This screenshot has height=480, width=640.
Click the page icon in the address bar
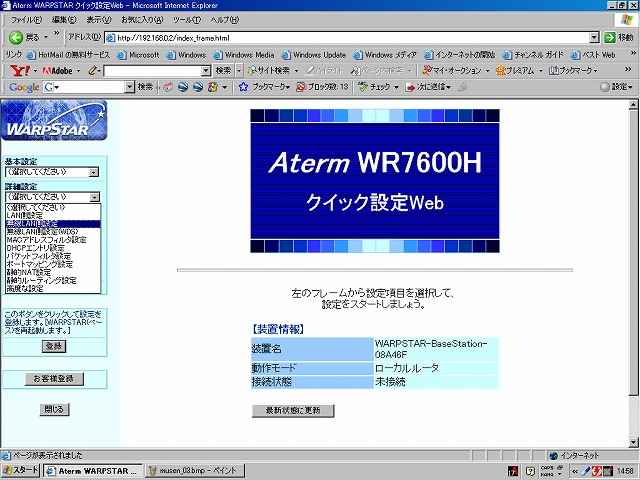coord(110,38)
